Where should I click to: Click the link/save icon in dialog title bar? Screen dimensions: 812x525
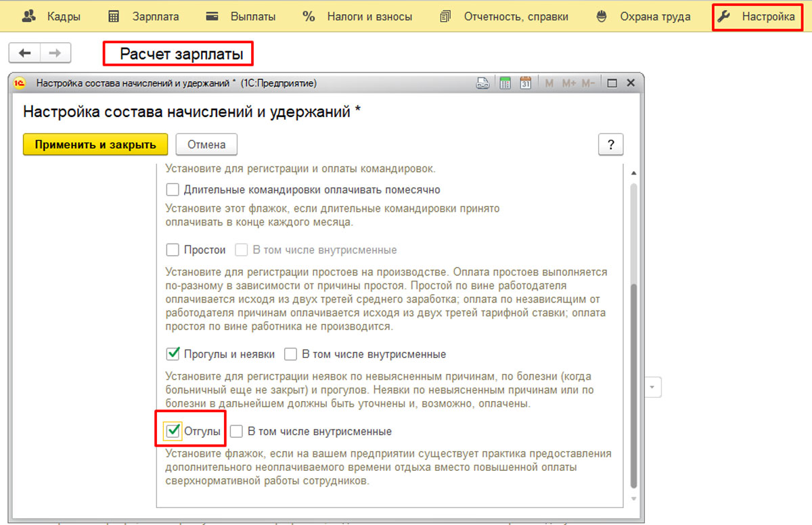click(x=483, y=83)
